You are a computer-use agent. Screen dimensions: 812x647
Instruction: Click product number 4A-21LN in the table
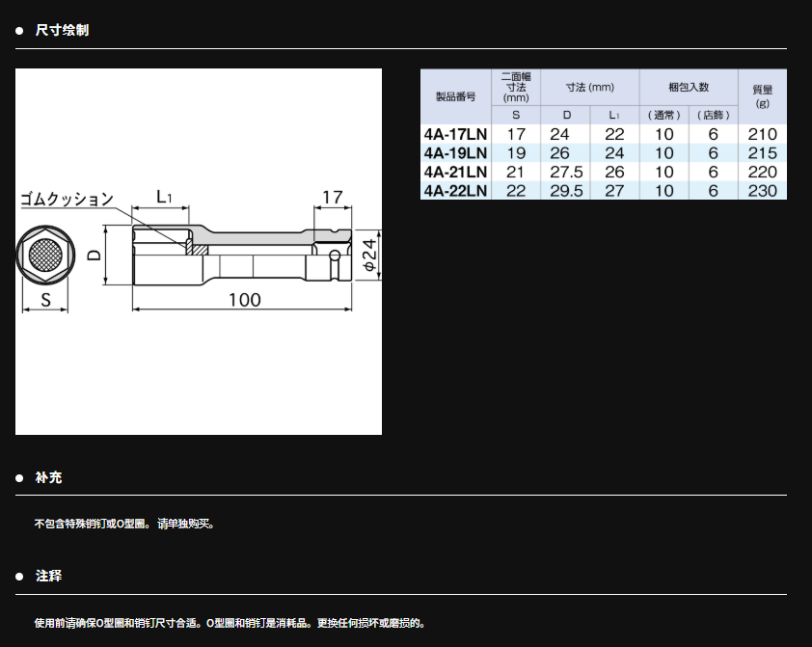(455, 172)
